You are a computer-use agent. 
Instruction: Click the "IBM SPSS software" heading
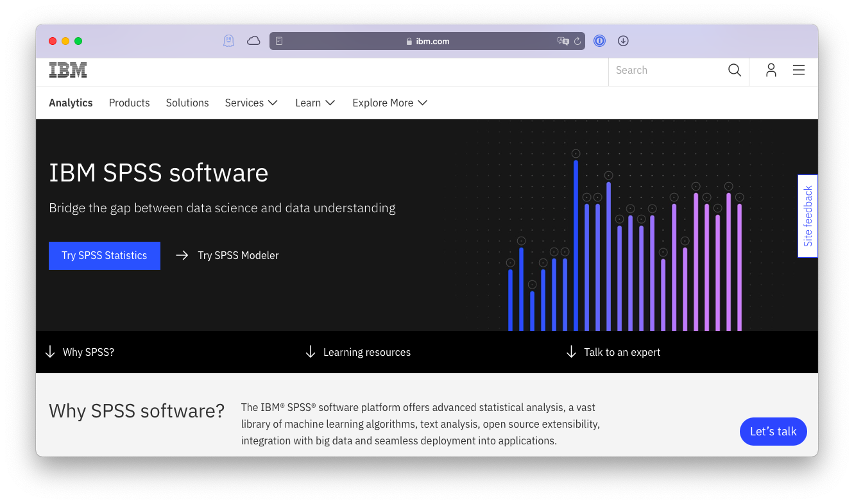[x=158, y=173]
